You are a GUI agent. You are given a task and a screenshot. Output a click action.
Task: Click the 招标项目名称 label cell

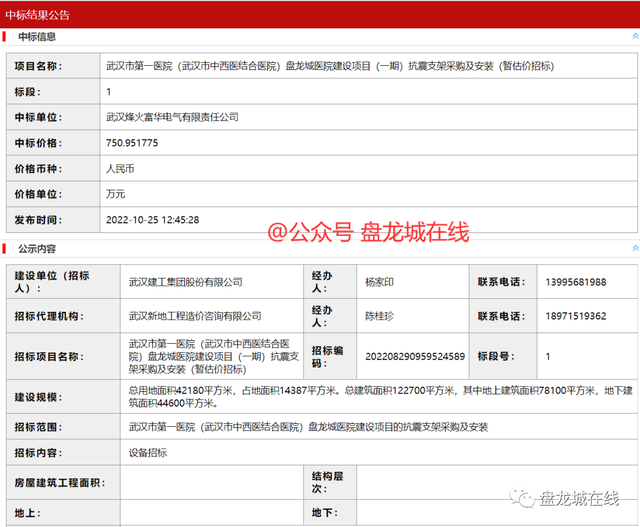(63, 356)
